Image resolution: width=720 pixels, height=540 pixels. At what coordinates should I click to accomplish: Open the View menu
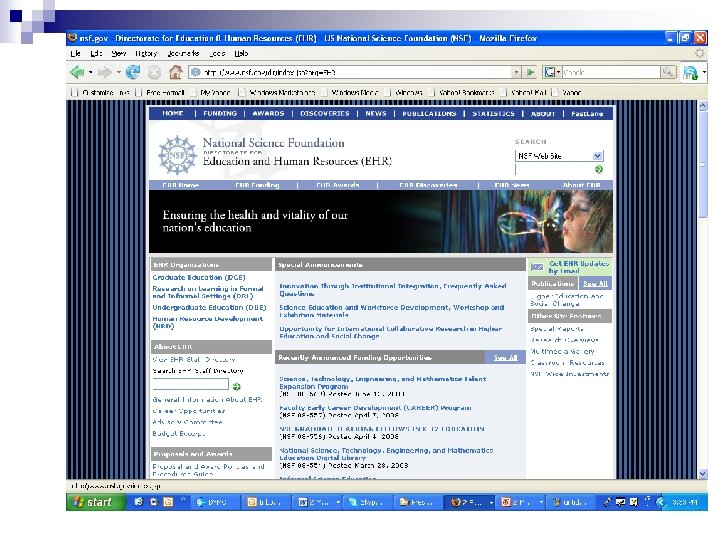click(118, 53)
